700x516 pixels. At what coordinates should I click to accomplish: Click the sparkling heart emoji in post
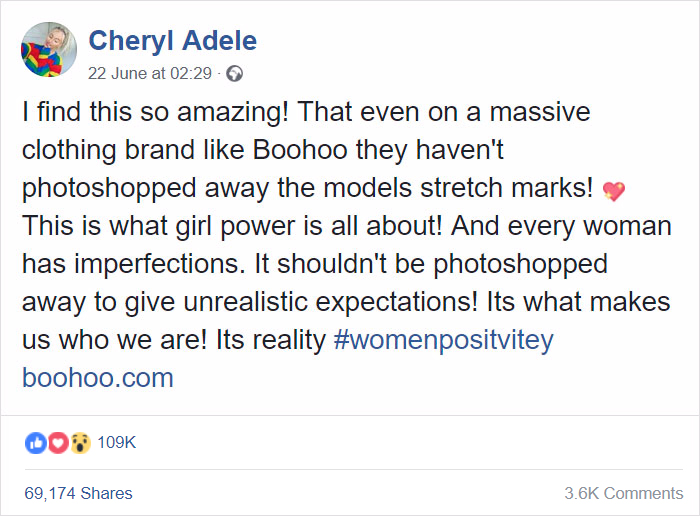(614, 189)
